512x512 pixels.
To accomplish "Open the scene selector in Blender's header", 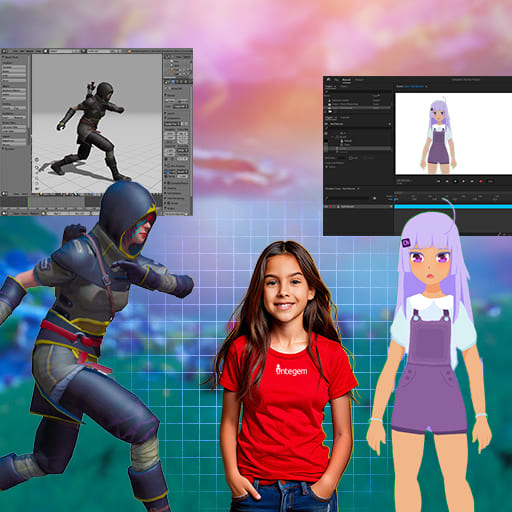I will pos(101,51).
